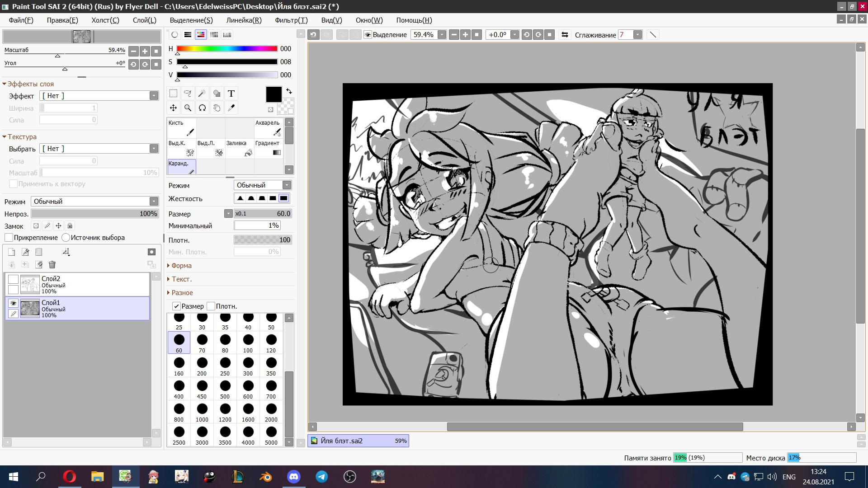Enable the Прикрепление checkbox

[9, 238]
